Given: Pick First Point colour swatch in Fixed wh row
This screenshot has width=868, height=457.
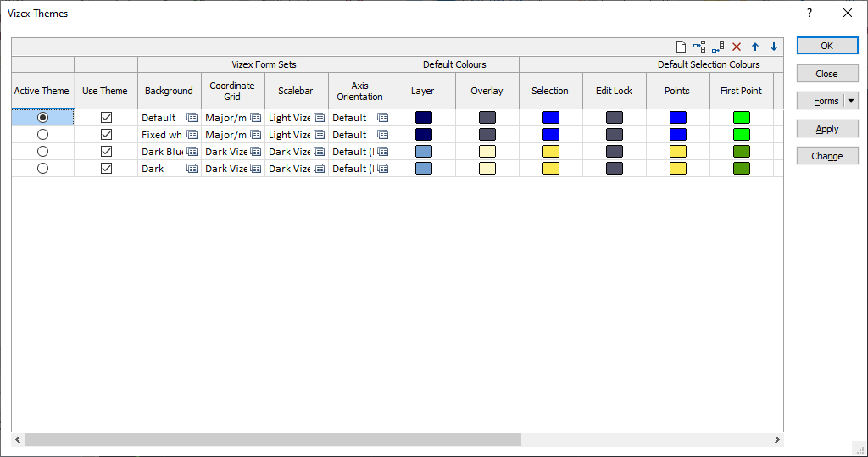Looking at the screenshot, I should 741,135.
